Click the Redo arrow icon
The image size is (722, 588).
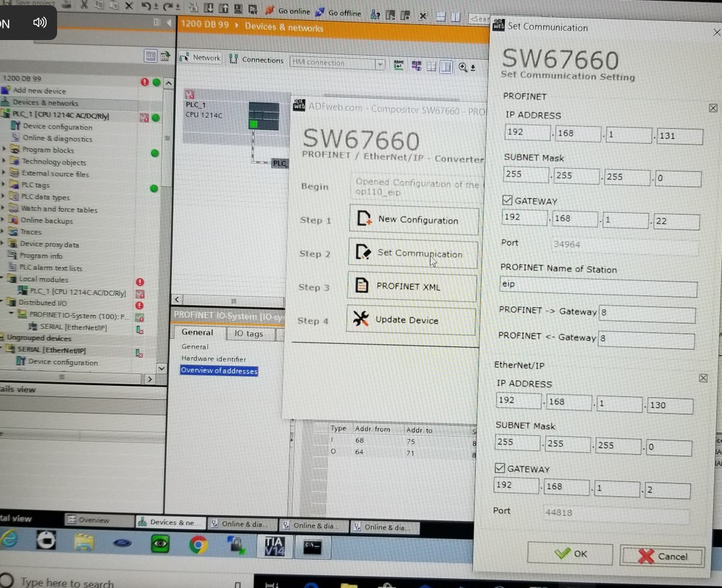[x=167, y=7]
